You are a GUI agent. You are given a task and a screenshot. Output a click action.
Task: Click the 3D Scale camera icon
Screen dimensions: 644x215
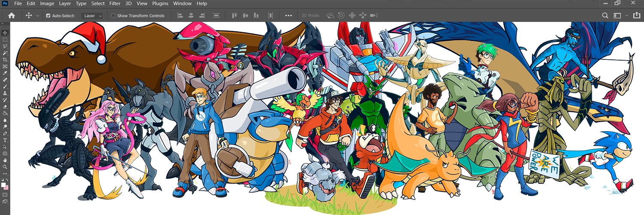click(x=374, y=15)
